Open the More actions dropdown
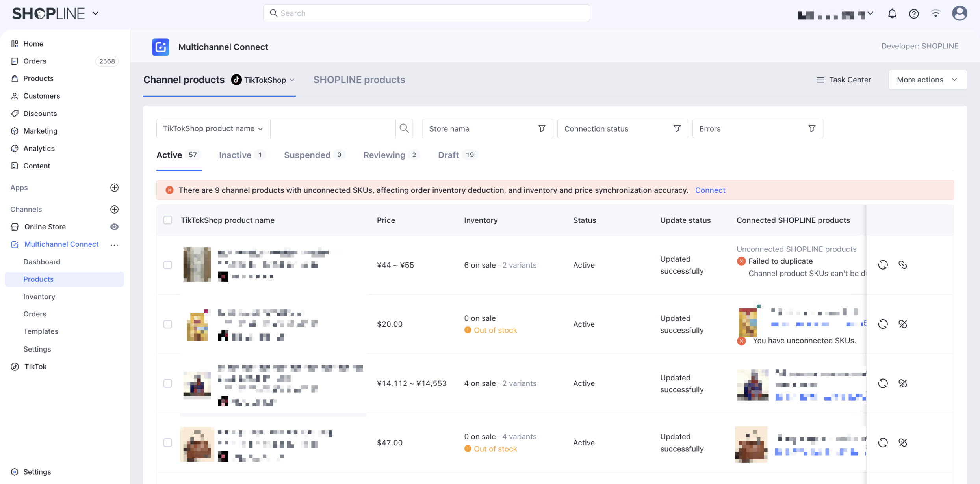 (x=927, y=80)
